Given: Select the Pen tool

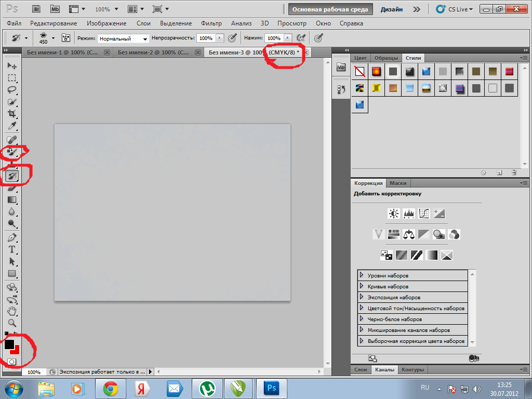Looking at the screenshot, I should (x=12, y=237).
